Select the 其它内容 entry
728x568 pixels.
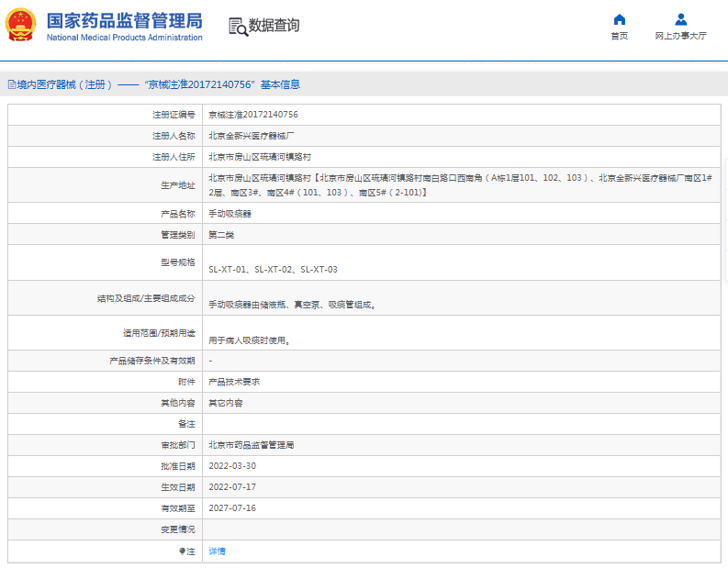(x=225, y=403)
